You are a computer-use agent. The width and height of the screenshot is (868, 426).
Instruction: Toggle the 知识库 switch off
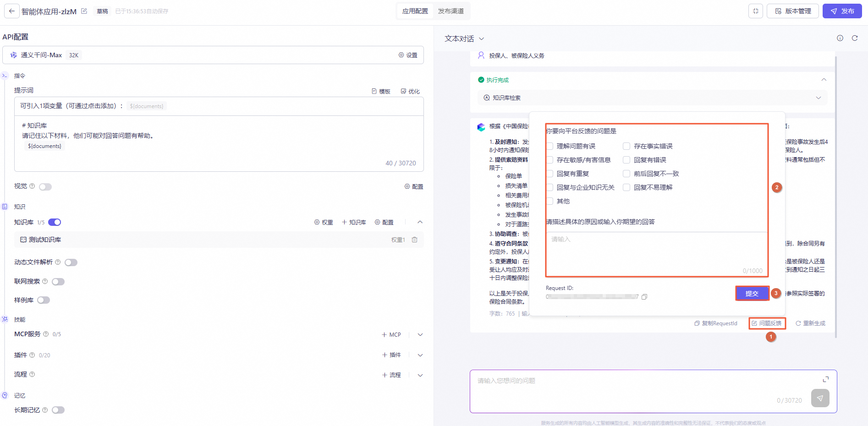pos(55,222)
